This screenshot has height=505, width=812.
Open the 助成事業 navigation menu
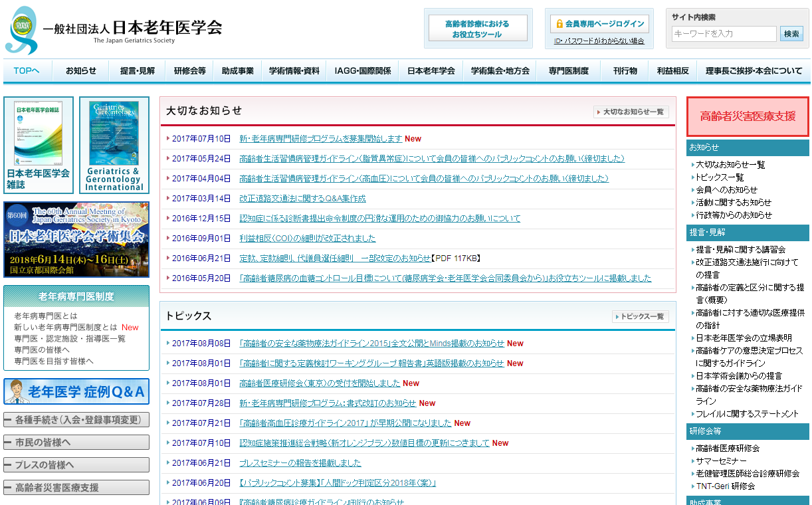[238, 70]
